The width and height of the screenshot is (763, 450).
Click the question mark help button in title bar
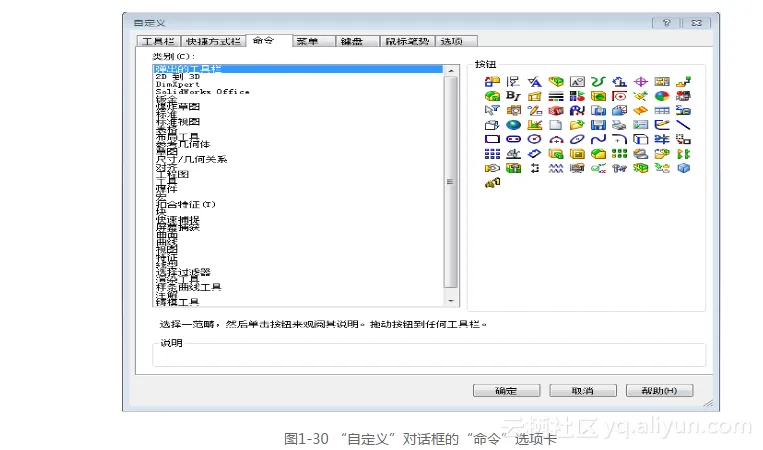(666, 23)
